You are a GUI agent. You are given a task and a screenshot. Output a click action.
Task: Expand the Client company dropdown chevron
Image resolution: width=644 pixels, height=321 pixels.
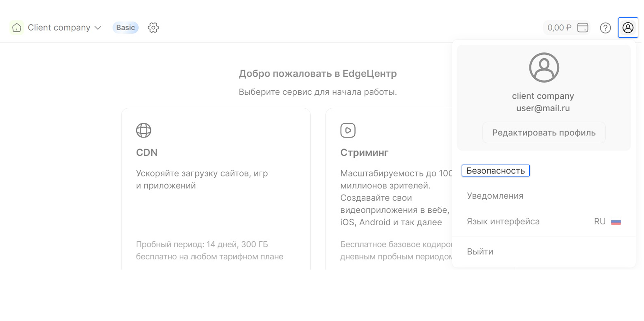98,28
